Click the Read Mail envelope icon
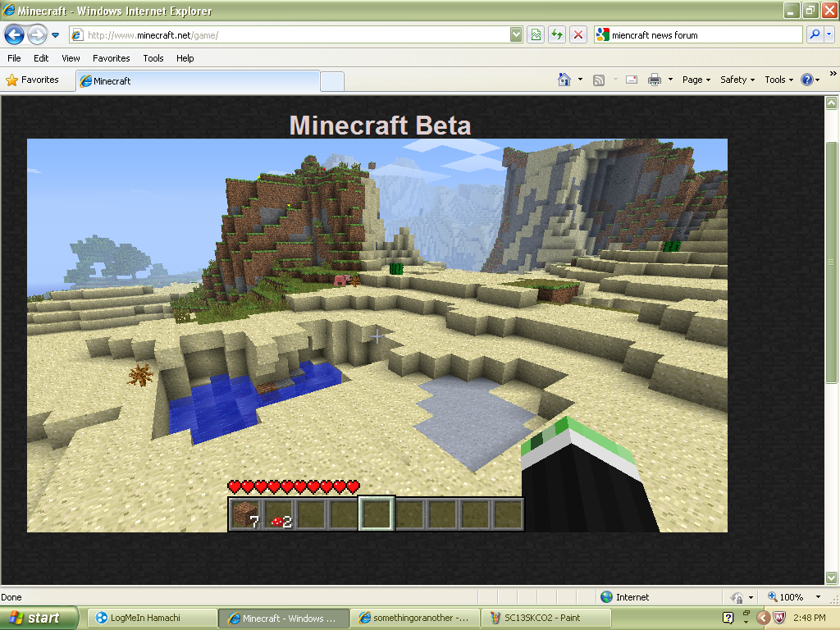The width and height of the screenshot is (840, 630). 632,80
